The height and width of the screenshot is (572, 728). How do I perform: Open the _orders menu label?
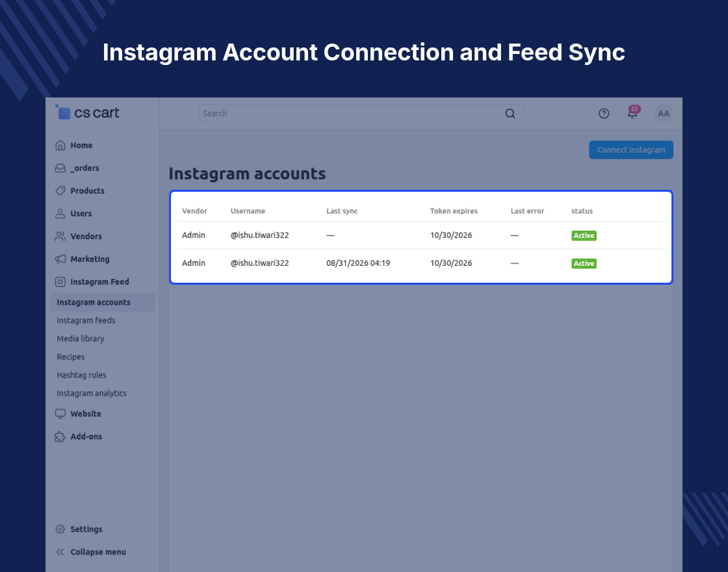(x=84, y=168)
